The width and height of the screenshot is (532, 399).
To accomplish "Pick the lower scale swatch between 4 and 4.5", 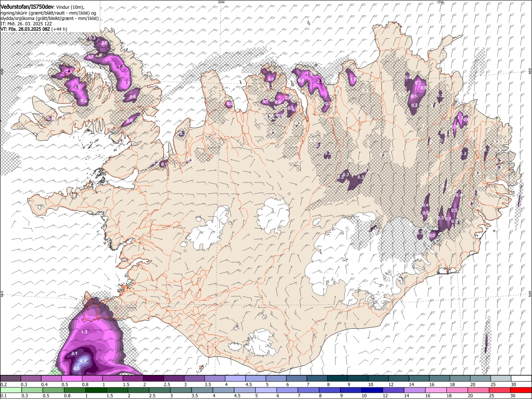I will tap(223, 390).
